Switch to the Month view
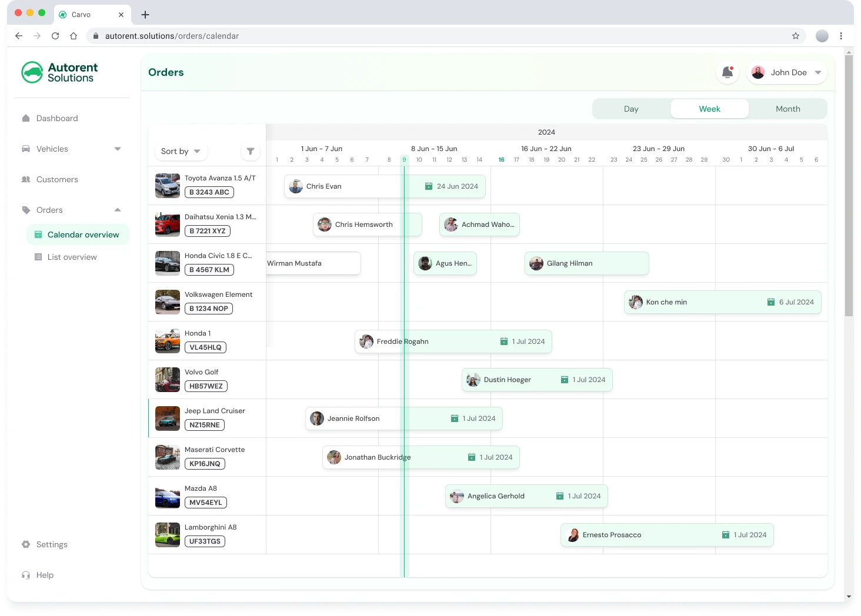This screenshot has height=616, width=861. tap(787, 109)
